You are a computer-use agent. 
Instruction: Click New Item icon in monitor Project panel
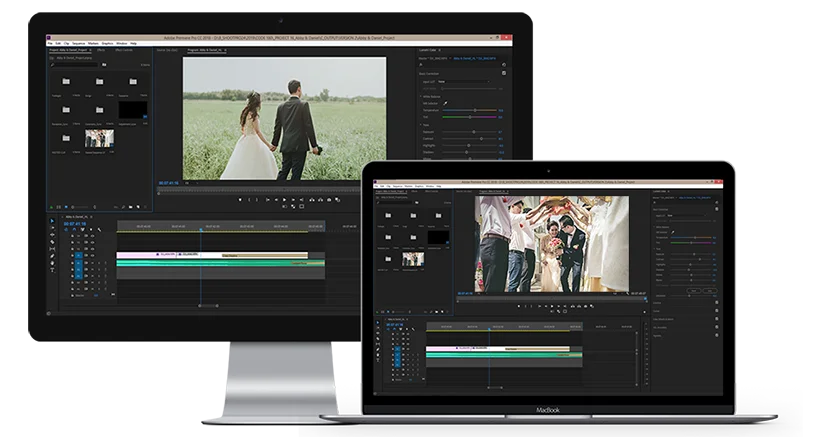pos(138,207)
